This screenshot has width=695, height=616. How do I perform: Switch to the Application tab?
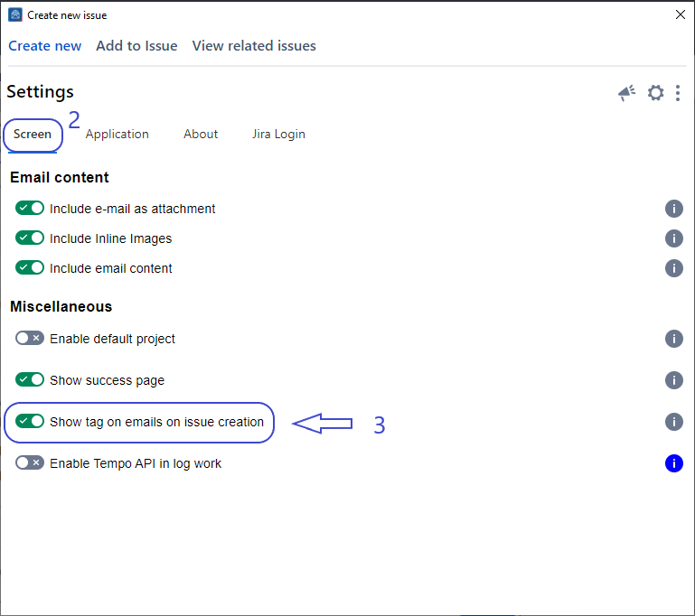(117, 135)
